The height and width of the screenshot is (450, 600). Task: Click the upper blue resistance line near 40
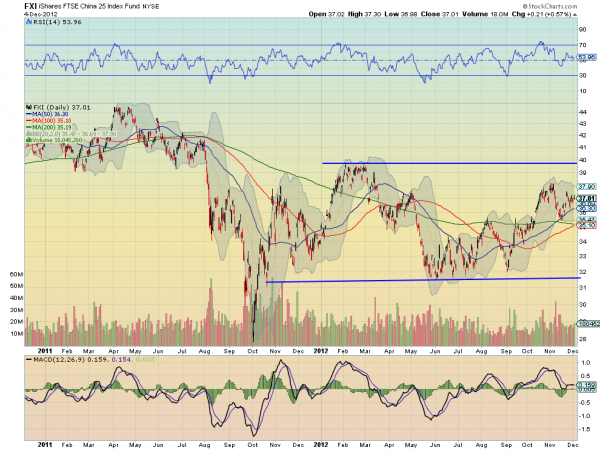coord(450,163)
